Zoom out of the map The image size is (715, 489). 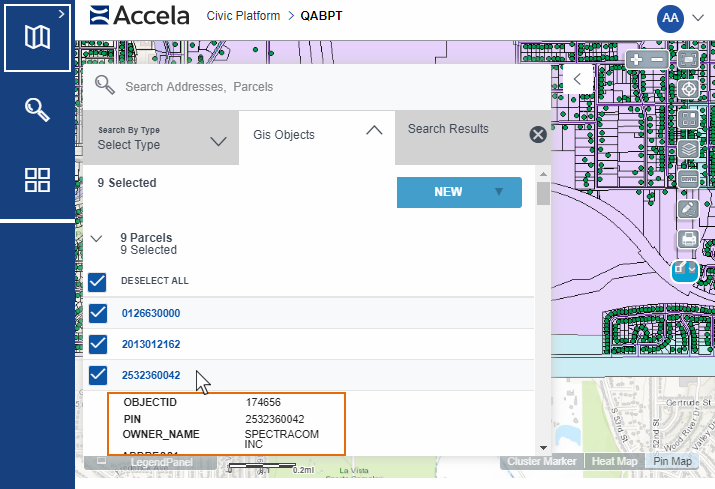click(657, 60)
